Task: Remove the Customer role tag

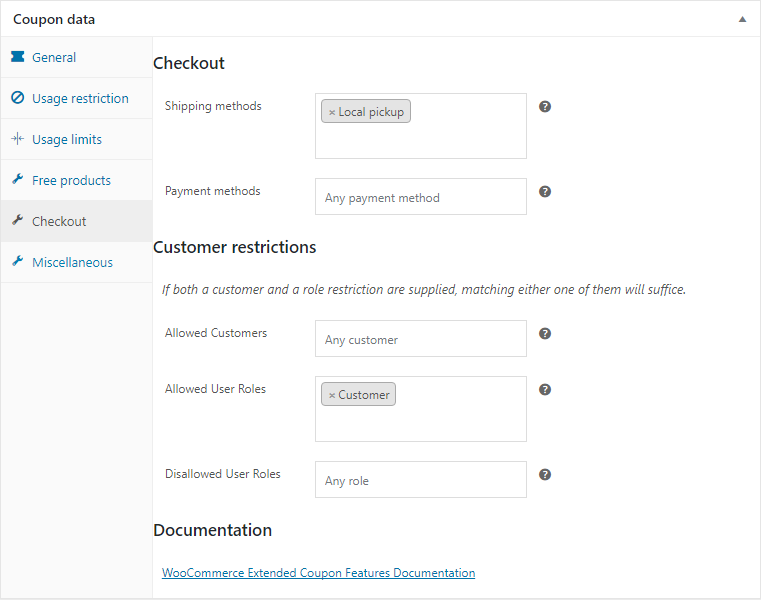Action: point(332,396)
